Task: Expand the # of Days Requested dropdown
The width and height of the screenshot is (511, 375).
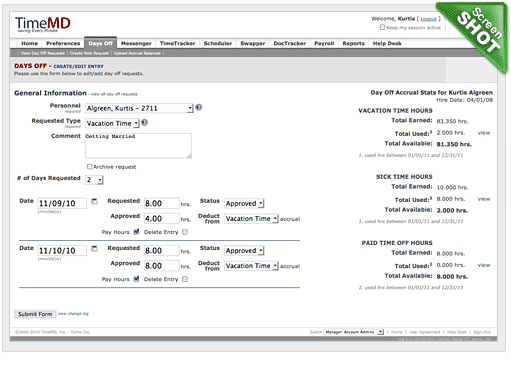Action: pos(94,180)
